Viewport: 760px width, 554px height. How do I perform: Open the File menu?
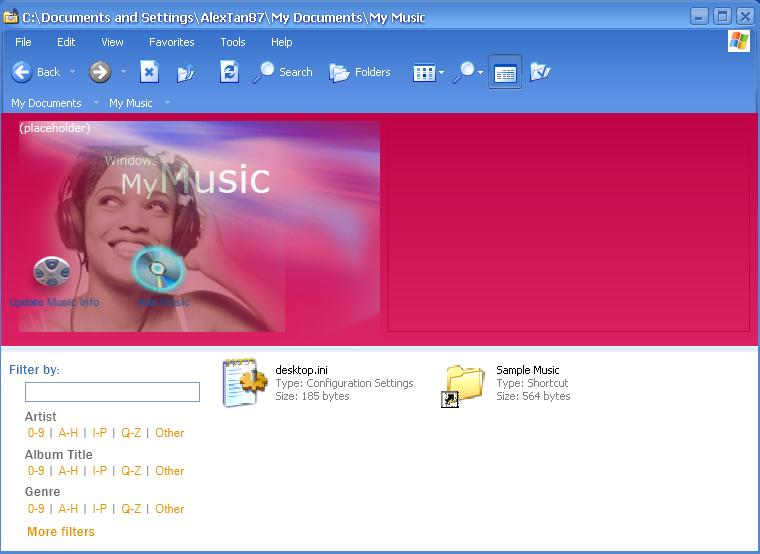23,42
